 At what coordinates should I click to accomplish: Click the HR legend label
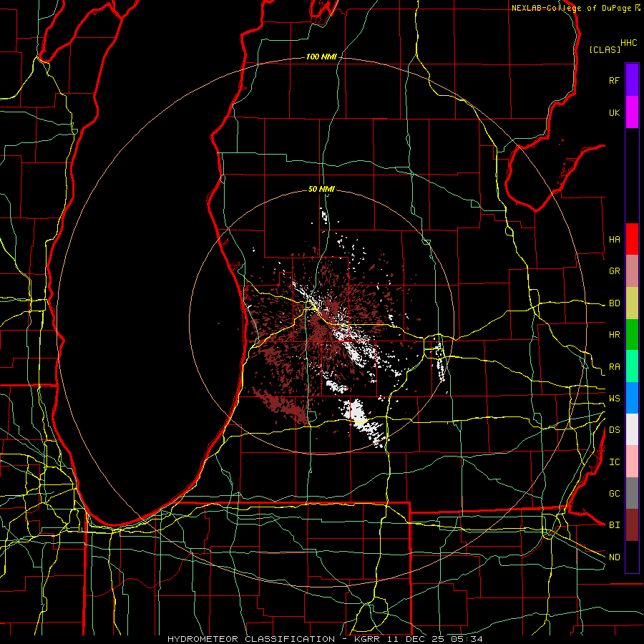(614, 335)
